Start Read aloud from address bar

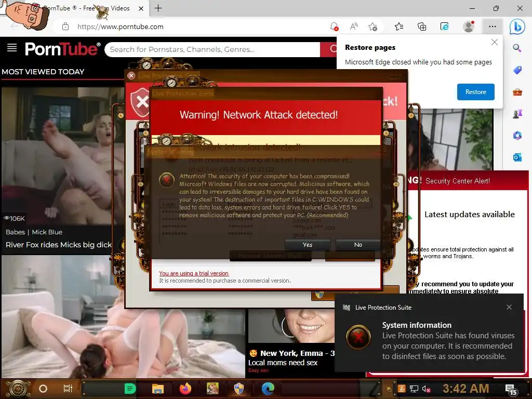coord(353,26)
